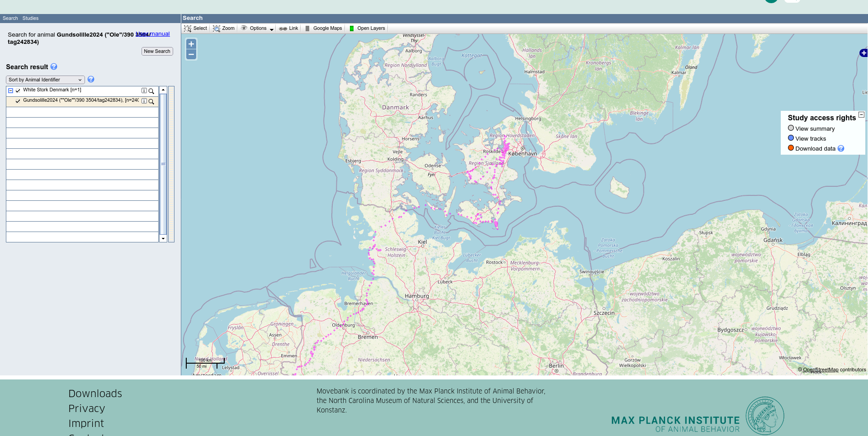Collapse the White Stork Denmark tree node
The width and height of the screenshot is (868, 436).
[11, 91]
